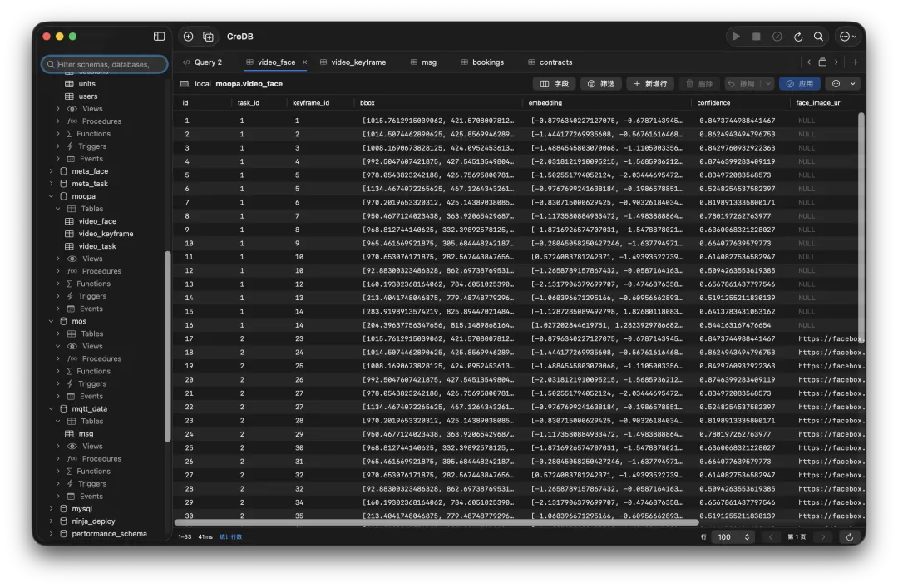Toggle the sidebar panel icon
Screen dimensions: 898x588
coord(159,36)
